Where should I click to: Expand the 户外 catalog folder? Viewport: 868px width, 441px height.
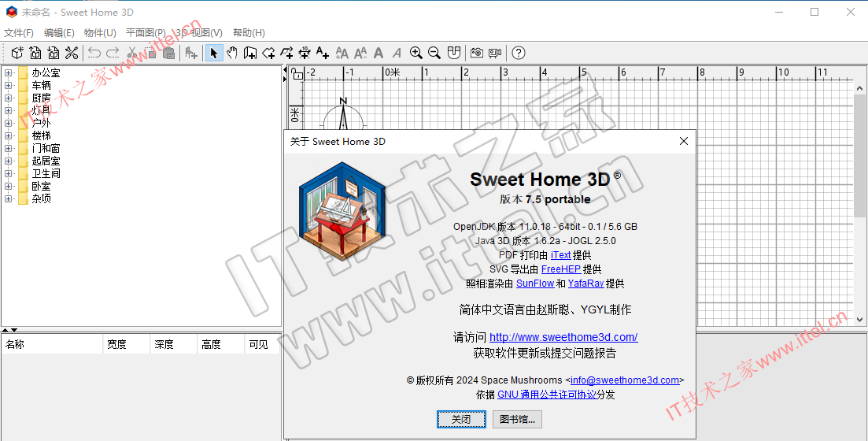9,123
